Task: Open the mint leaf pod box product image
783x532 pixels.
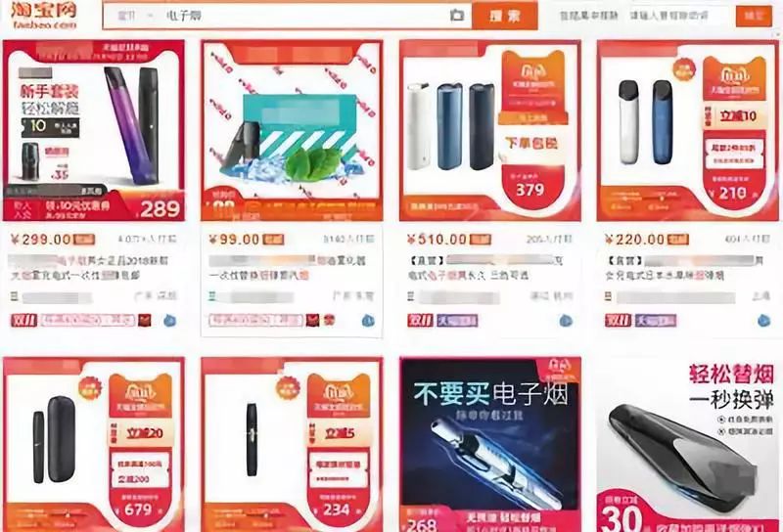Action: point(292,131)
